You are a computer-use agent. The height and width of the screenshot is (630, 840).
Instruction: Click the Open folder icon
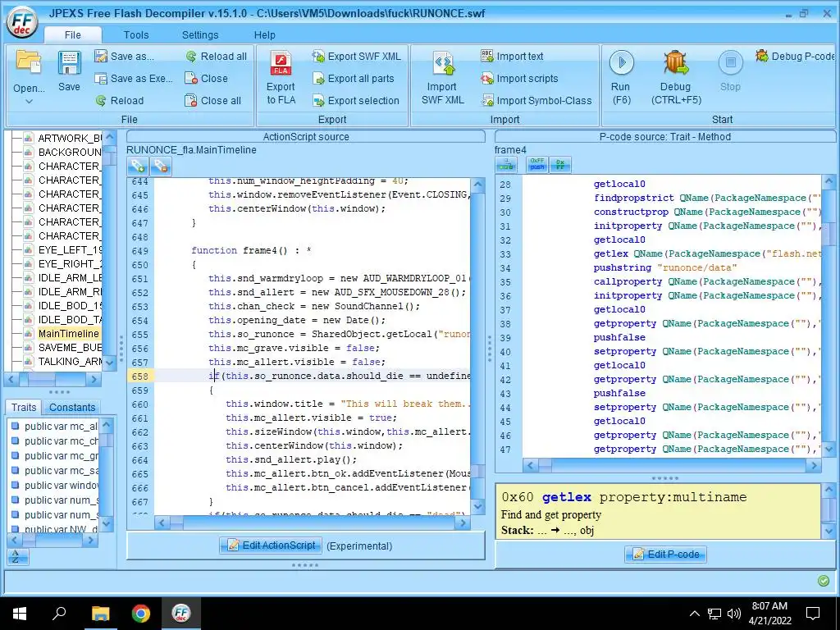[29, 62]
